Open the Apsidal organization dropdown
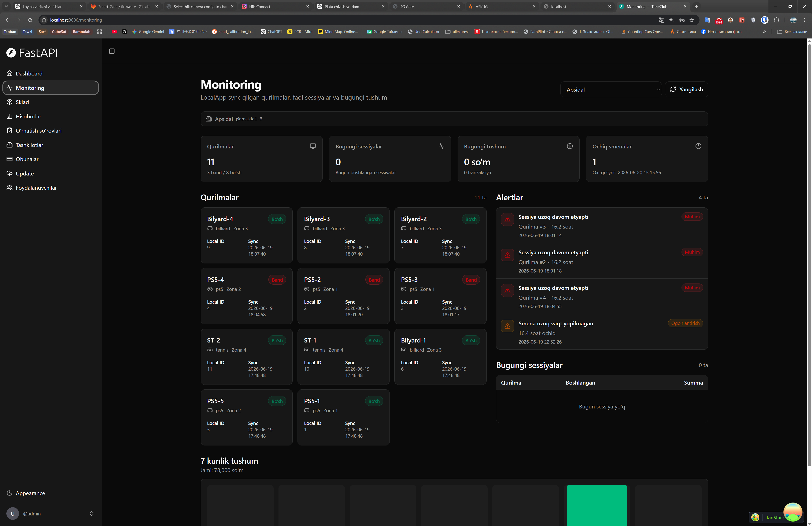The height and width of the screenshot is (526, 812). pyautogui.click(x=611, y=89)
